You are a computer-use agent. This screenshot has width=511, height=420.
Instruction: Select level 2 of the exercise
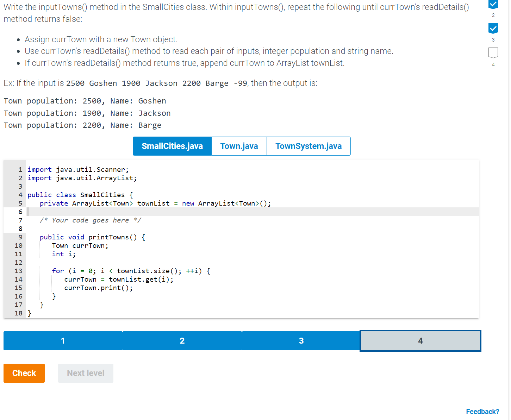pyautogui.click(x=182, y=340)
